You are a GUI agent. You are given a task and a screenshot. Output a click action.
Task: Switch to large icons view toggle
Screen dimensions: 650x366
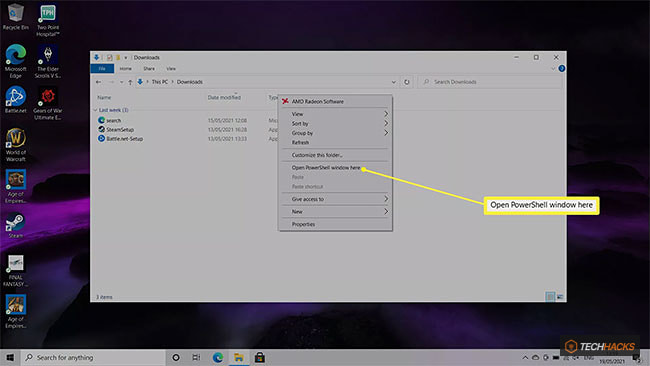[x=560, y=297]
